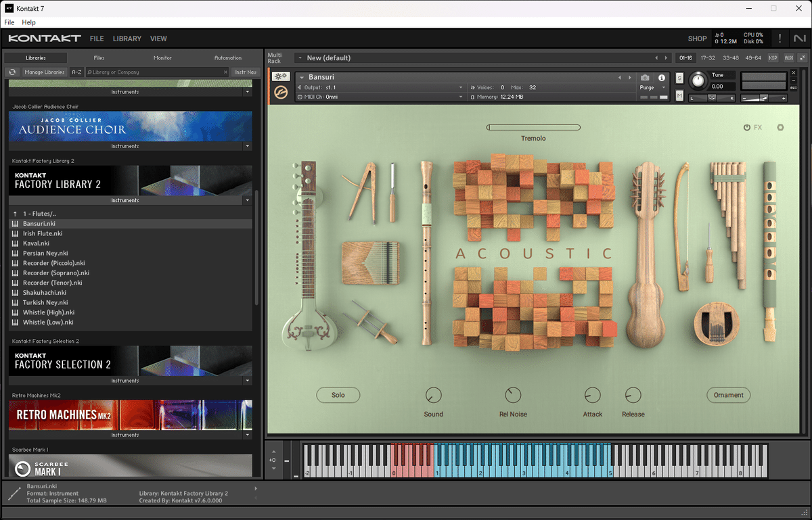Show the AUX sends panel
This screenshot has height=520, width=812.
[788, 58]
